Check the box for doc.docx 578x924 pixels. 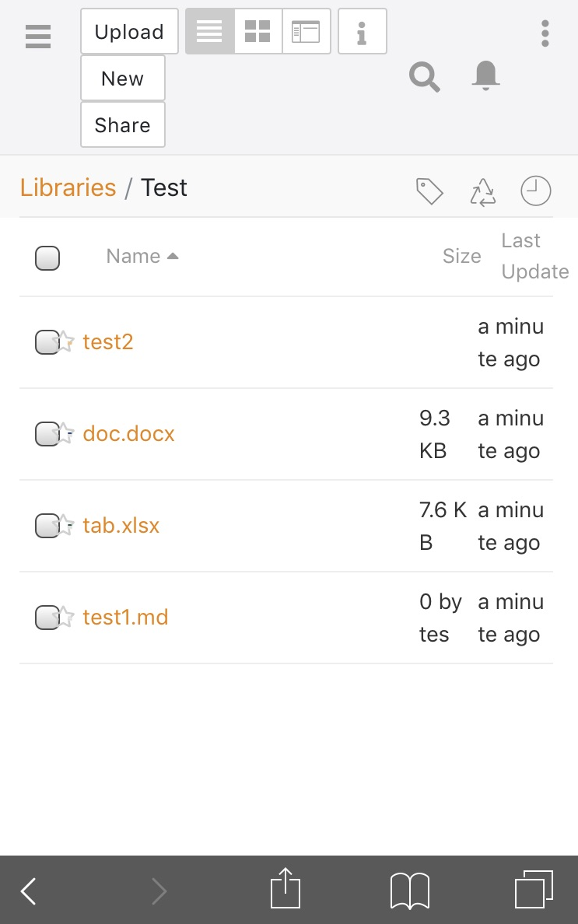(46, 433)
